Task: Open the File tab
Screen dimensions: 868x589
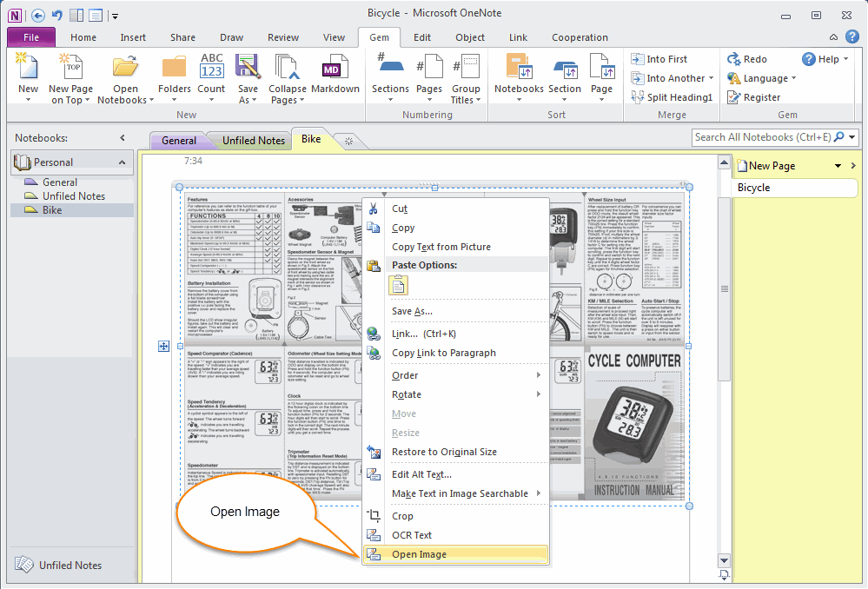Action: click(31, 37)
